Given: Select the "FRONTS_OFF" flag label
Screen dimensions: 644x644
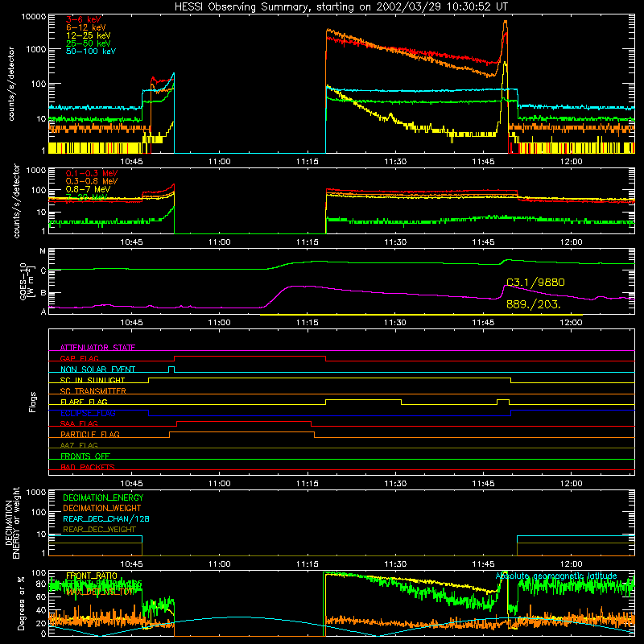Looking at the screenshot, I should tap(85, 456).
